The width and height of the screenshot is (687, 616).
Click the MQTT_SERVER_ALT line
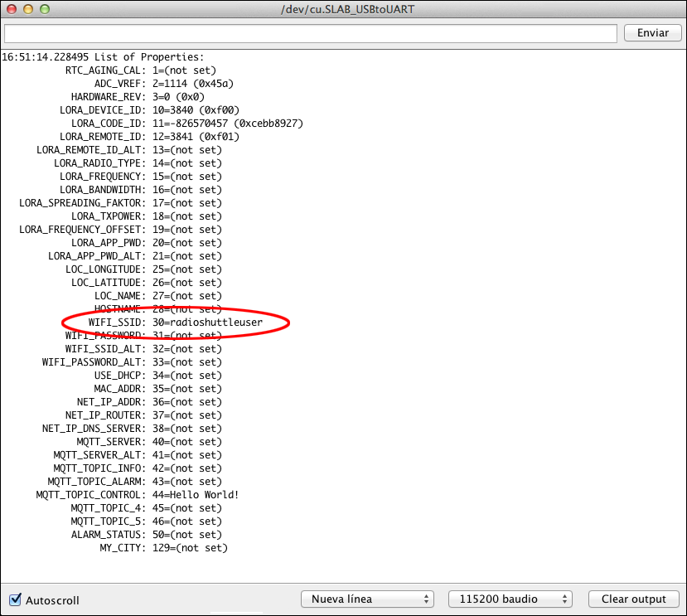pos(138,455)
